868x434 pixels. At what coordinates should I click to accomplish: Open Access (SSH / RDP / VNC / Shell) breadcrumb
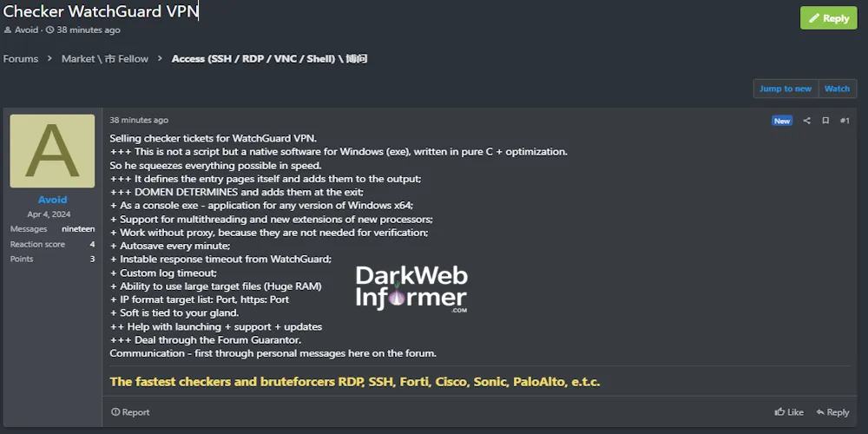click(269, 59)
